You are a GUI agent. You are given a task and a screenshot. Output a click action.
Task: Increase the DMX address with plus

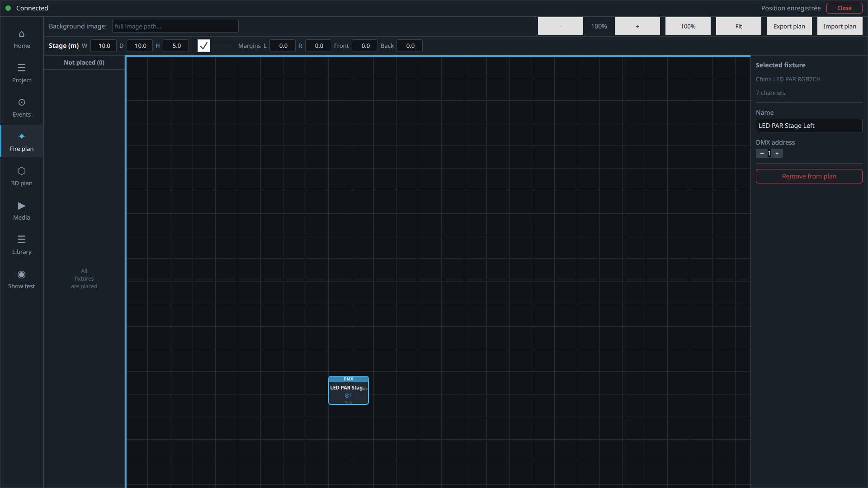point(777,154)
